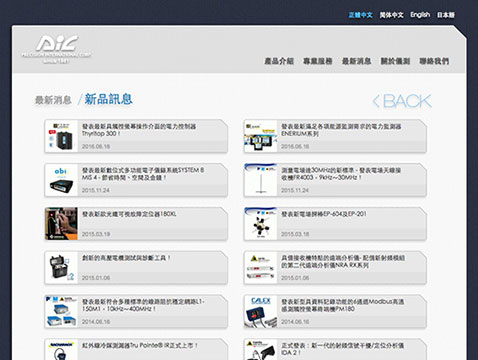Click date 2016.06.16 under ENERIUM
This screenshot has width=478, height=360.
(295, 146)
